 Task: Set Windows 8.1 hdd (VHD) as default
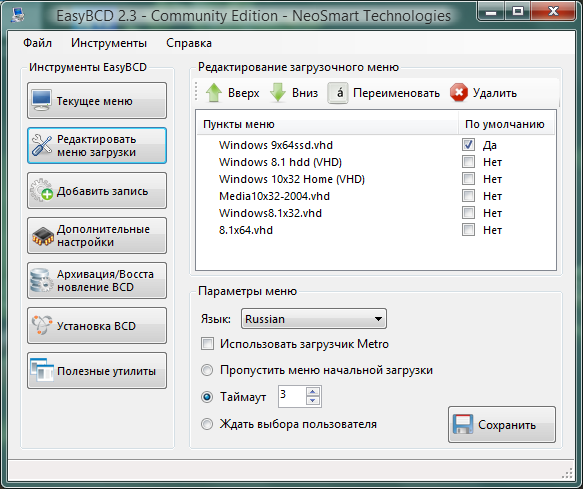click(468, 162)
